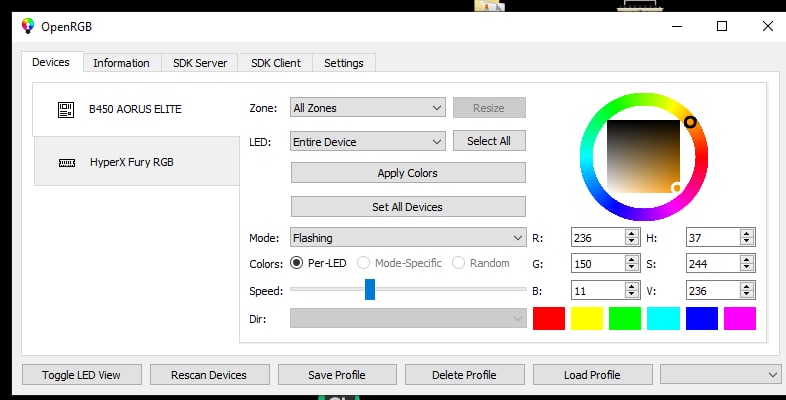Pick the yellow color swatch
Image resolution: width=786 pixels, height=400 pixels.
tap(587, 319)
